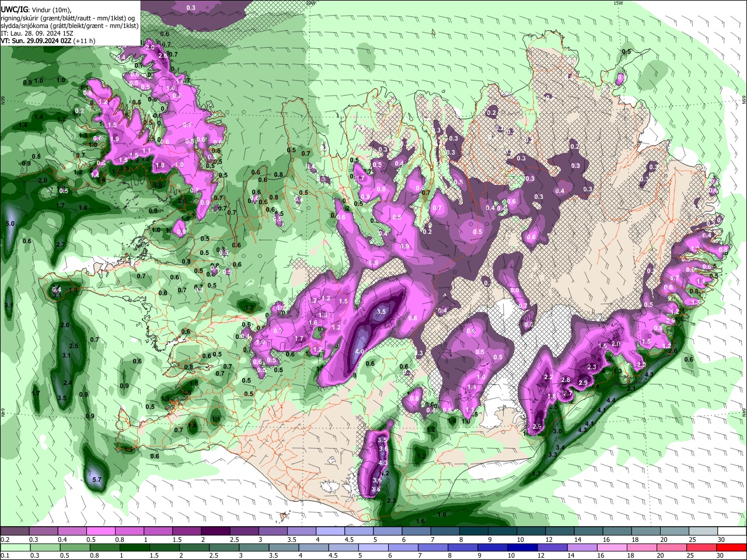This screenshot has width=747, height=560.
Task: Click the red swatch labeled 30 in the rain legend
Action: click(732, 547)
